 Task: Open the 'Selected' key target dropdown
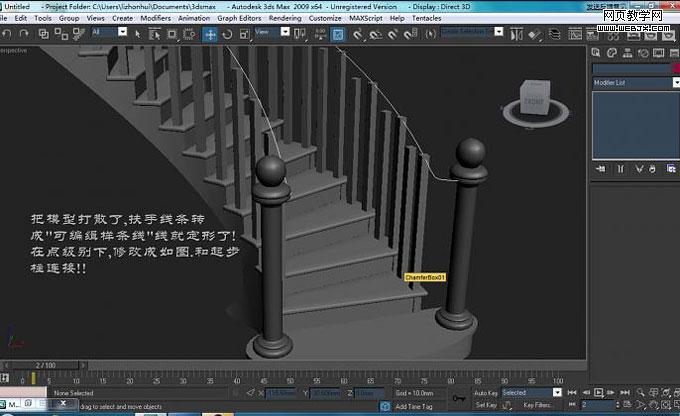[x=557, y=393]
